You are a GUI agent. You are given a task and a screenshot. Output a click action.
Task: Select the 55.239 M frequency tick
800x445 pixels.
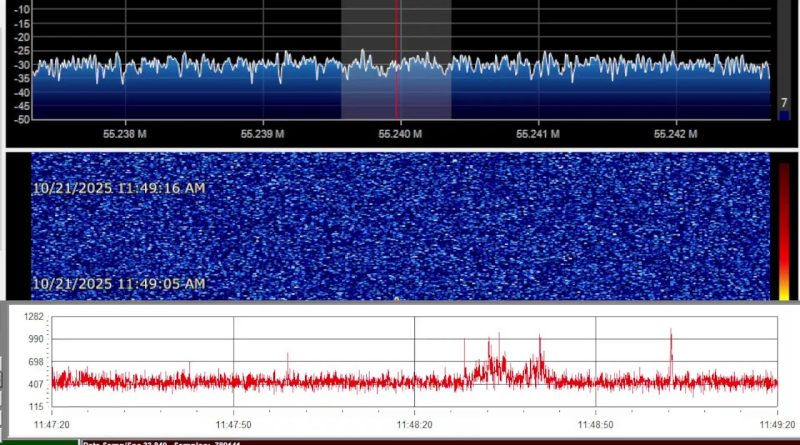click(x=264, y=133)
